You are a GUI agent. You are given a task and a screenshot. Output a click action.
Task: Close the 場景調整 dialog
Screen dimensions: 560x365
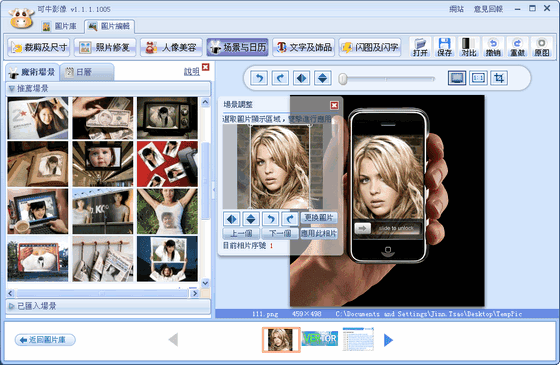334,105
